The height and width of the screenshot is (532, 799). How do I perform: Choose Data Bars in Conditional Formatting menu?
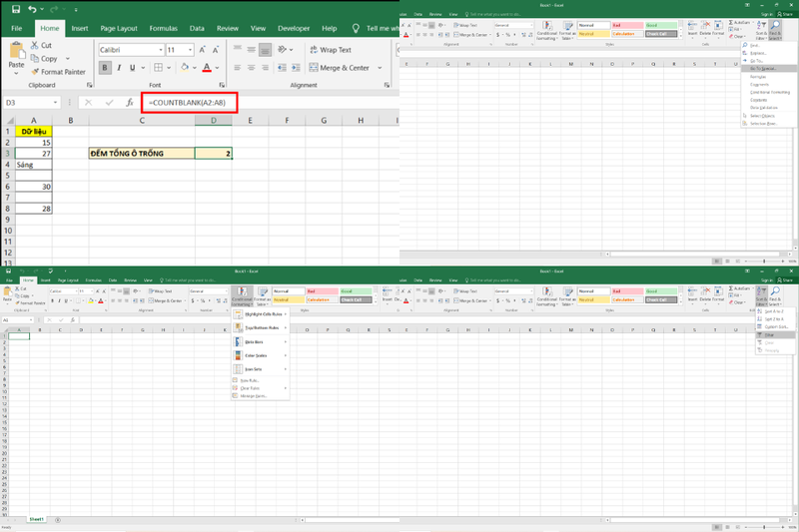point(261,341)
